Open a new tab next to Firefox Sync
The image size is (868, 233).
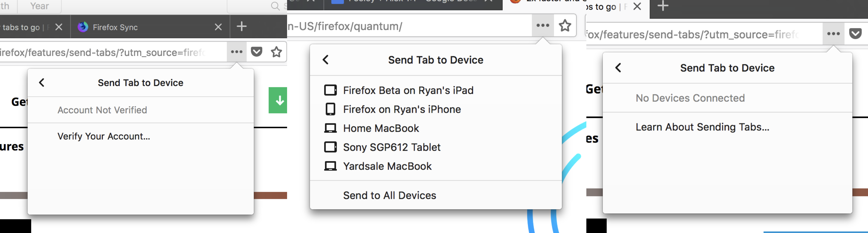(x=242, y=26)
